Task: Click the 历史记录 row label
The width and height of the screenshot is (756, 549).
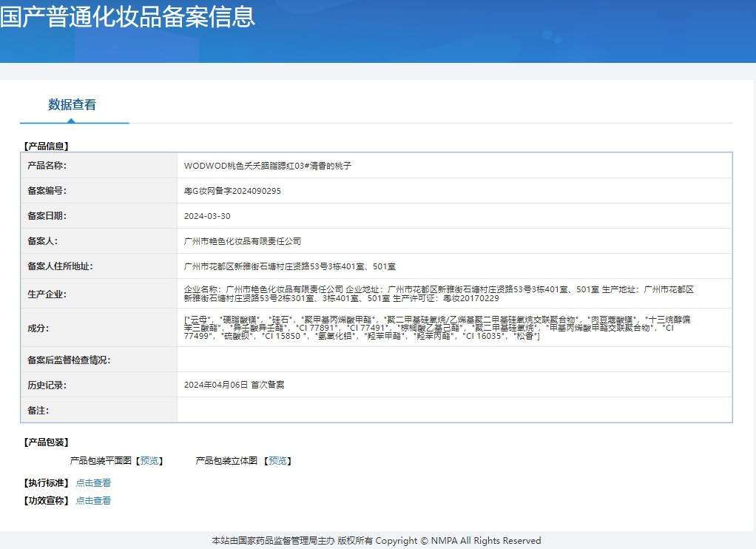Action: click(x=47, y=385)
